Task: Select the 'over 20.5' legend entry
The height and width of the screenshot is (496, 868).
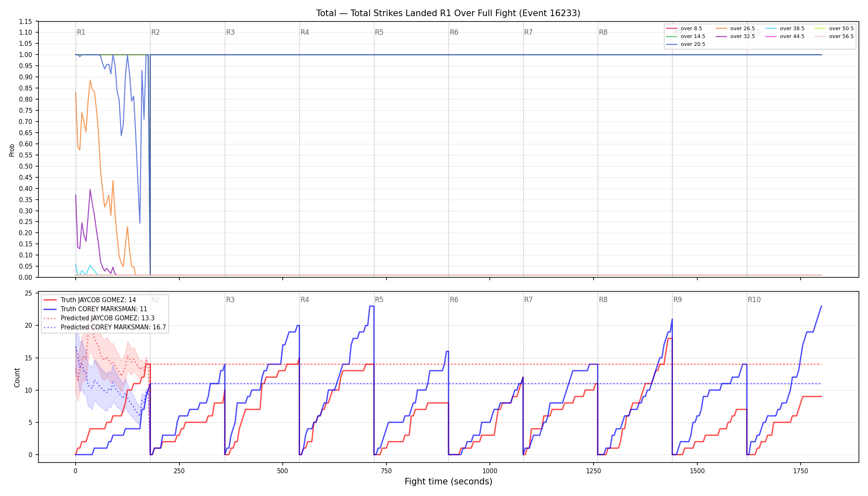Action: (x=686, y=44)
